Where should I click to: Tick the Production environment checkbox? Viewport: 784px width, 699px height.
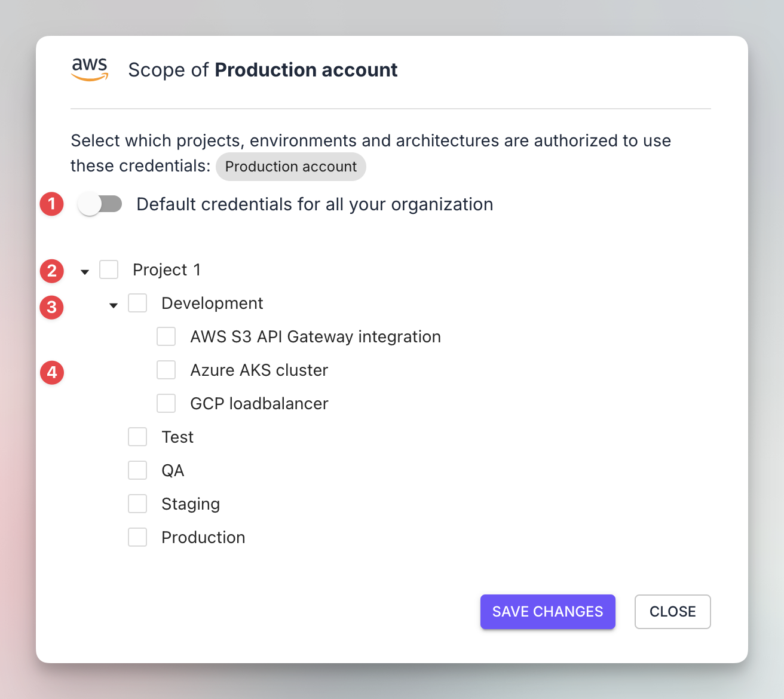click(x=137, y=537)
